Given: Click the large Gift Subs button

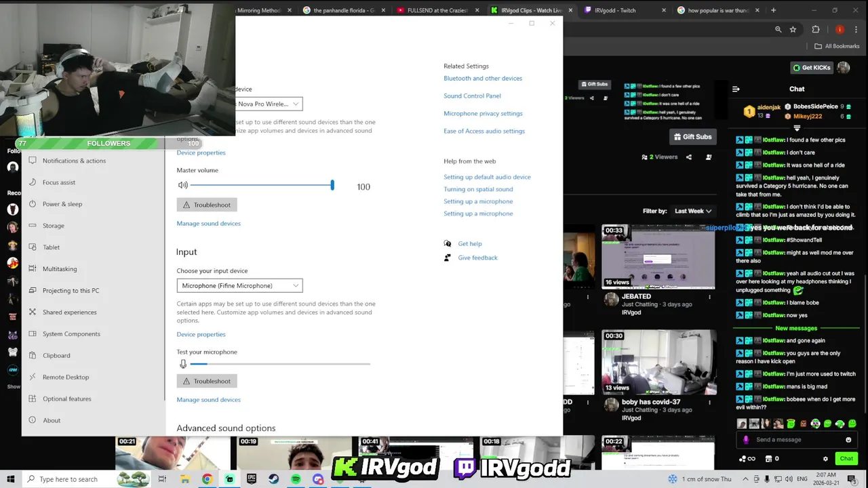Looking at the screenshot, I should click(x=692, y=137).
